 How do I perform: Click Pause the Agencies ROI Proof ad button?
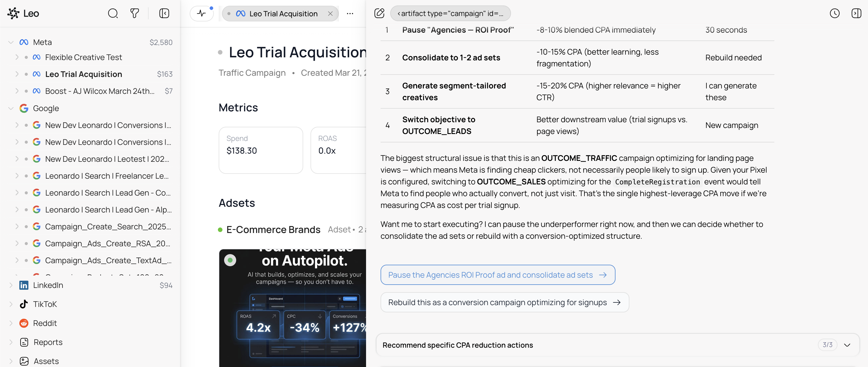pos(498,275)
